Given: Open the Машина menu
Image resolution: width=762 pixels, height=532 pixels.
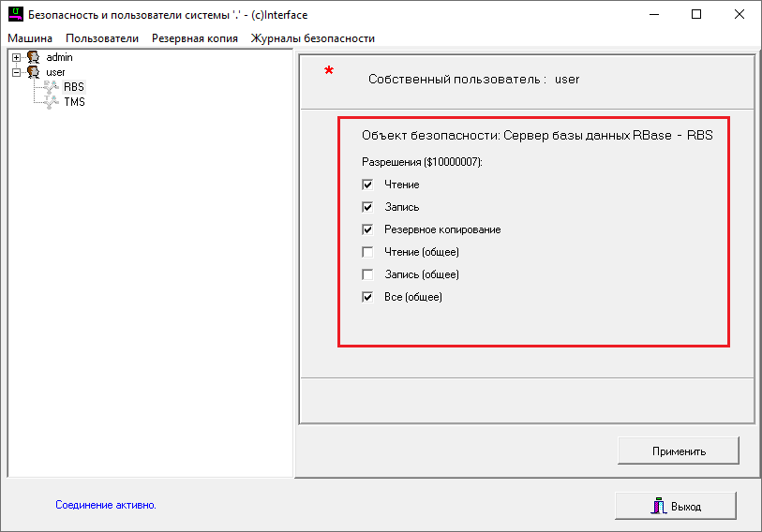Looking at the screenshot, I should (30, 38).
